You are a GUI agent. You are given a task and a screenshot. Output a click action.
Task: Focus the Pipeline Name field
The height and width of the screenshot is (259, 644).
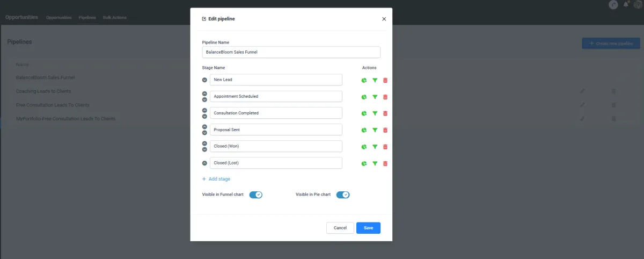point(291,52)
